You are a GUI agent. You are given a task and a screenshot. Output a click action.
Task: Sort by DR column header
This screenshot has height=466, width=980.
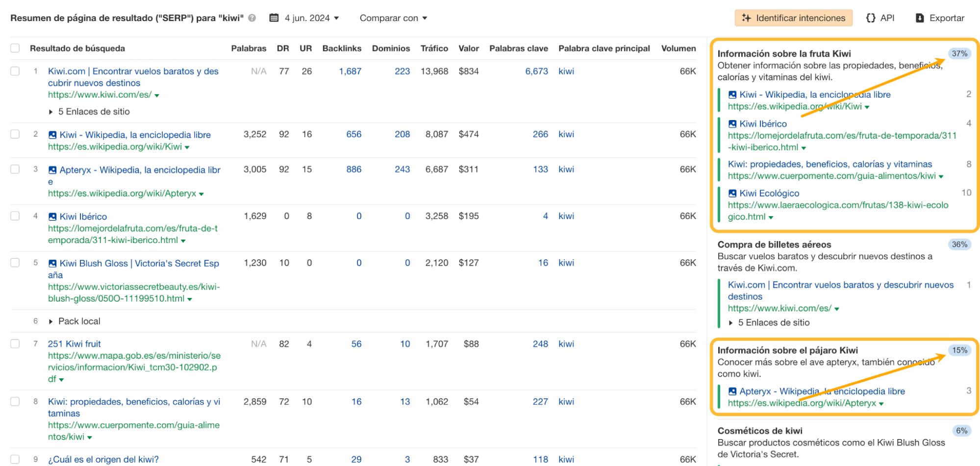pyautogui.click(x=283, y=49)
